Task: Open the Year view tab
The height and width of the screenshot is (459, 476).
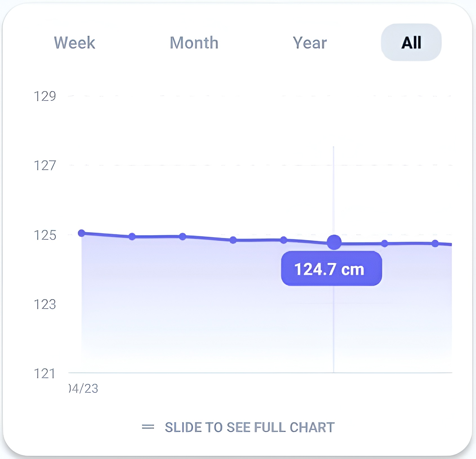Action: [310, 43]
